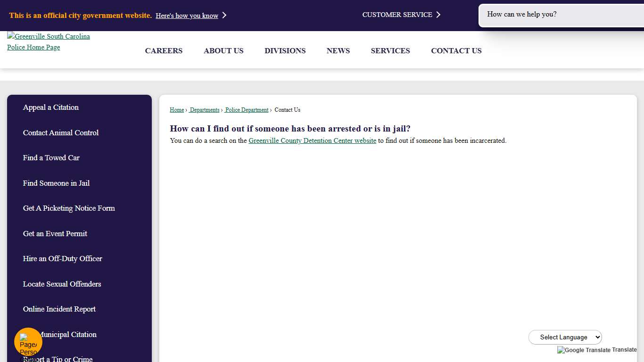The image size is (644, 362).
Task: Type in the How can we help search field
Action: pos(561,15)
